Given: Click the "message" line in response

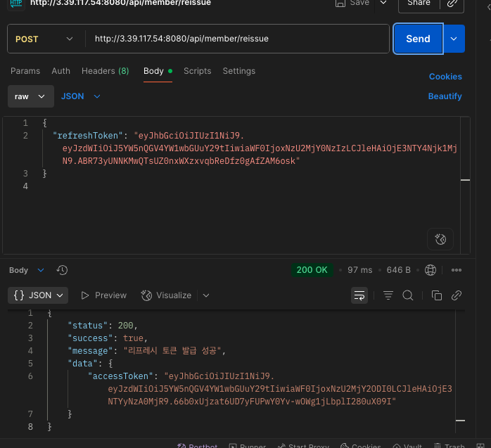Looking at the screenshot, I should pyautogui.click(x=147, y=351).
